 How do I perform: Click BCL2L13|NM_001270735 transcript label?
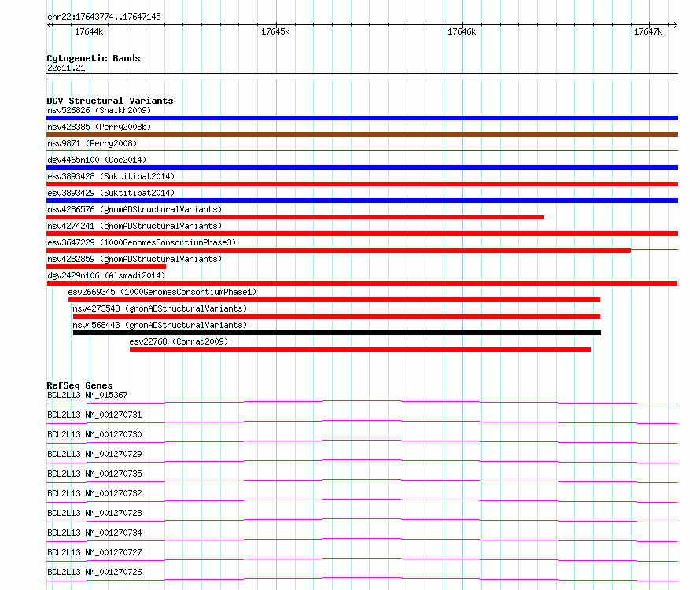click(94, 474)
